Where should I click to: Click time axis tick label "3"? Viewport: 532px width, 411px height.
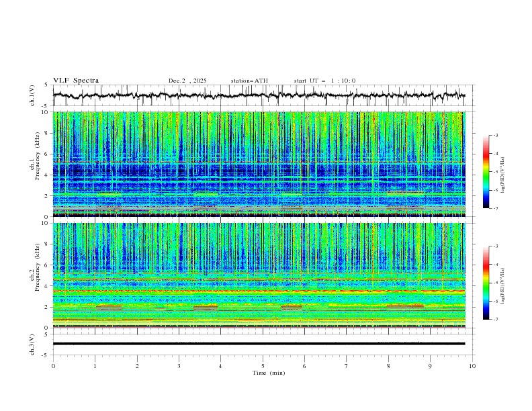point(179,366)
